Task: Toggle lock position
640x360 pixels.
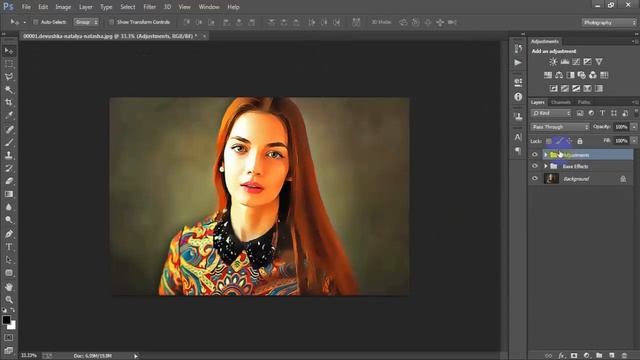Action: point(569,141)
